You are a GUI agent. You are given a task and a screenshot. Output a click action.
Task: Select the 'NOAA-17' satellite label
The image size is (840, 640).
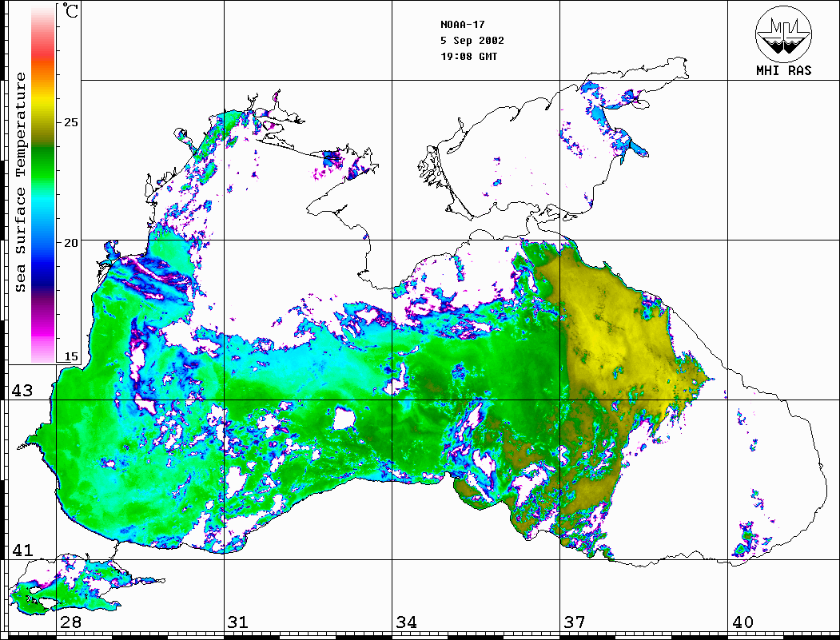click(x=462, y=25)
